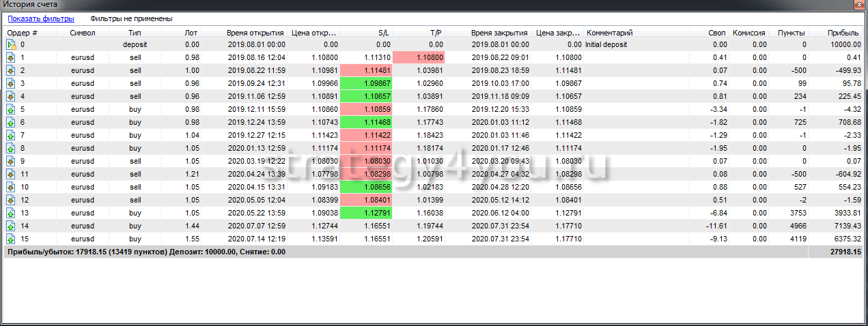Sort by the Ордер # column header
The height and width of the screenshot is (326, 868).
click(23, 32)
